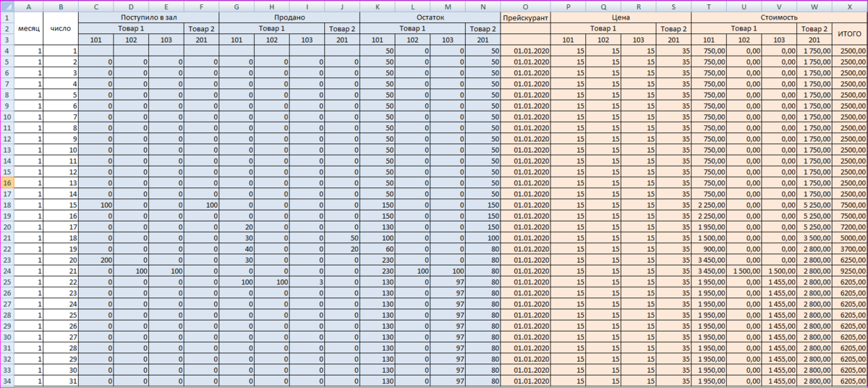The height and width of the screenshot is (388, 868).
Task: Select column header X
Action: coord(849,6)
